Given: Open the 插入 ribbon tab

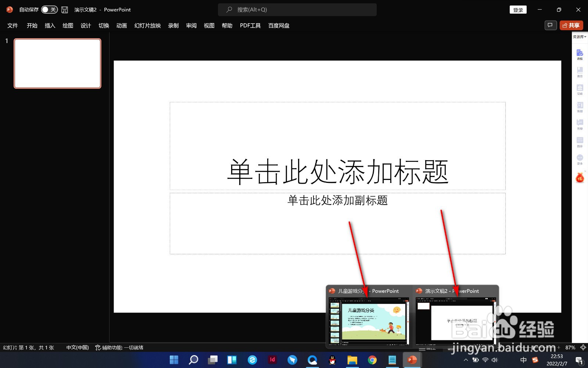Looking at the screenshot, I should click(50, 25).
